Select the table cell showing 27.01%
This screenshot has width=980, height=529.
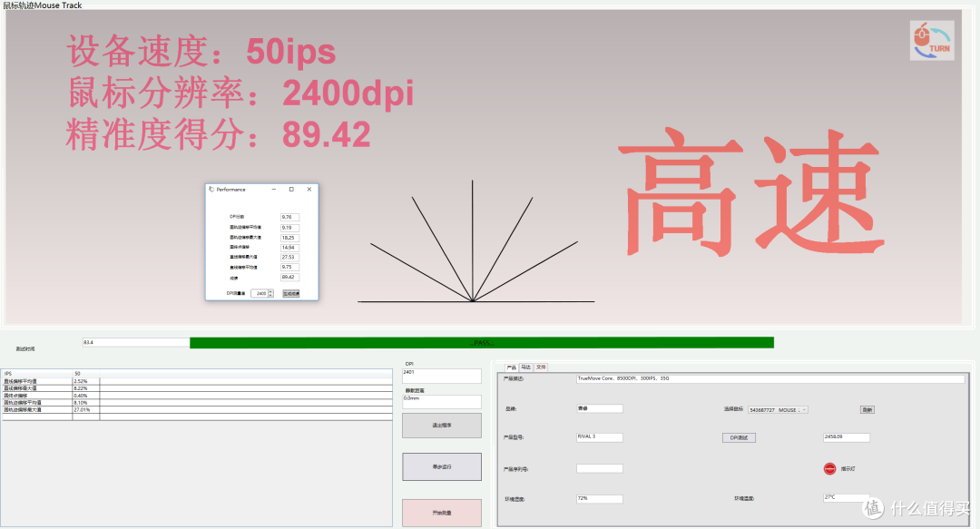(x=85, y=409)
